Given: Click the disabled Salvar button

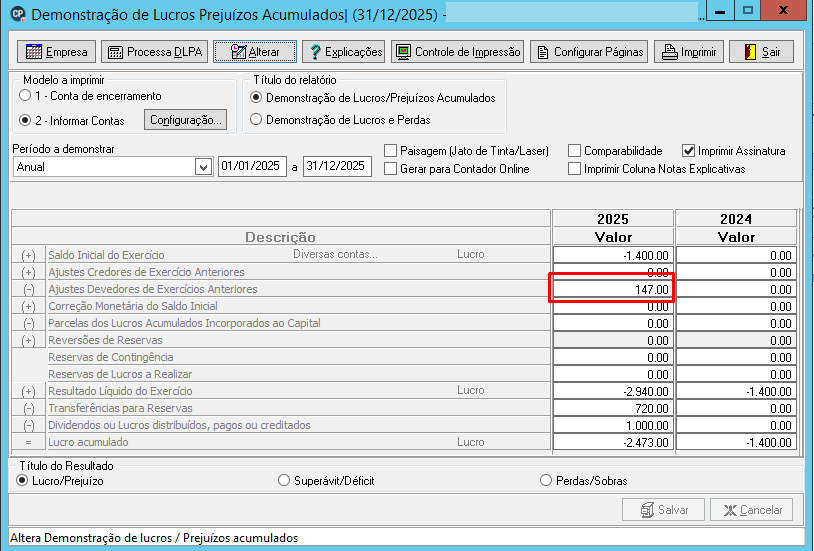Looking at the screenshot, I should [x=663, y=510].
